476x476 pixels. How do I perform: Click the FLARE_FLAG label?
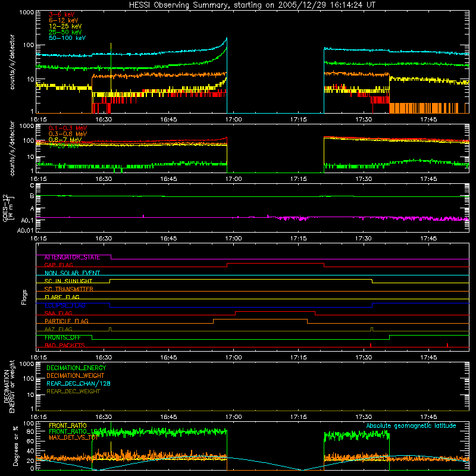[x=62, y=297]
